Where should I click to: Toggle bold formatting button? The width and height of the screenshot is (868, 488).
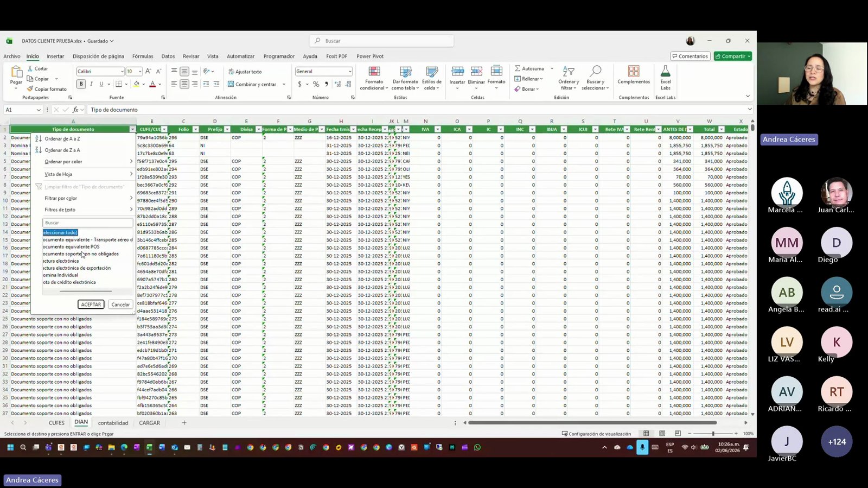pos(81,84)
